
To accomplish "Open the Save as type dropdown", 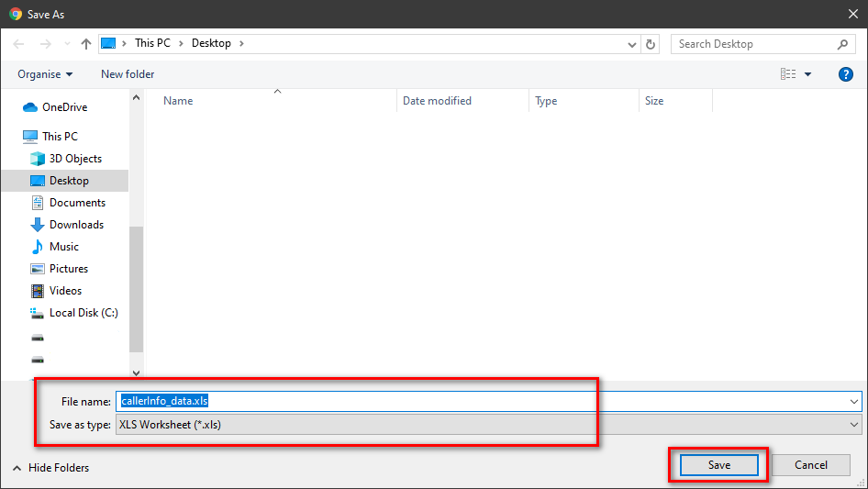I will 488,425.
